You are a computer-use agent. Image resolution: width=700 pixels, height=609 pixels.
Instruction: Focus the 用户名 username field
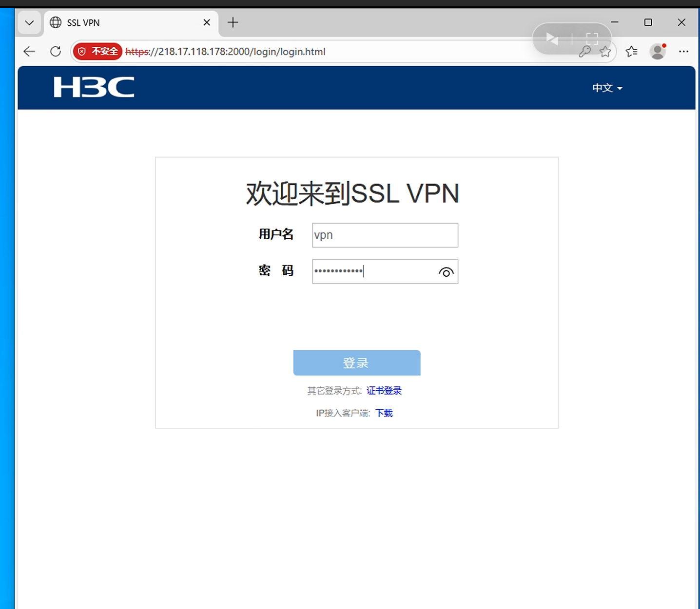[385, 235]
